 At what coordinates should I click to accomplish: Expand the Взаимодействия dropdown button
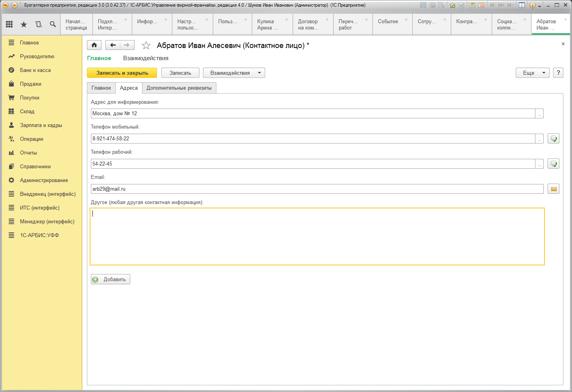coord(234,73)
